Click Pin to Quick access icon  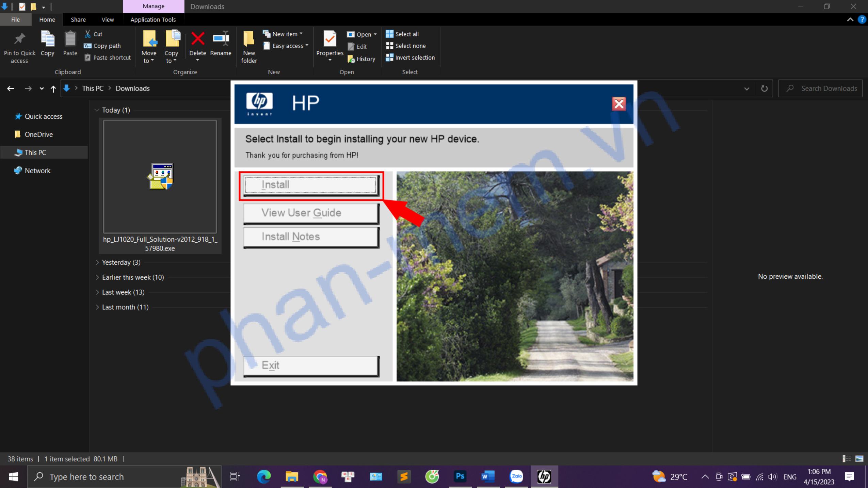[x=19, y=38]
